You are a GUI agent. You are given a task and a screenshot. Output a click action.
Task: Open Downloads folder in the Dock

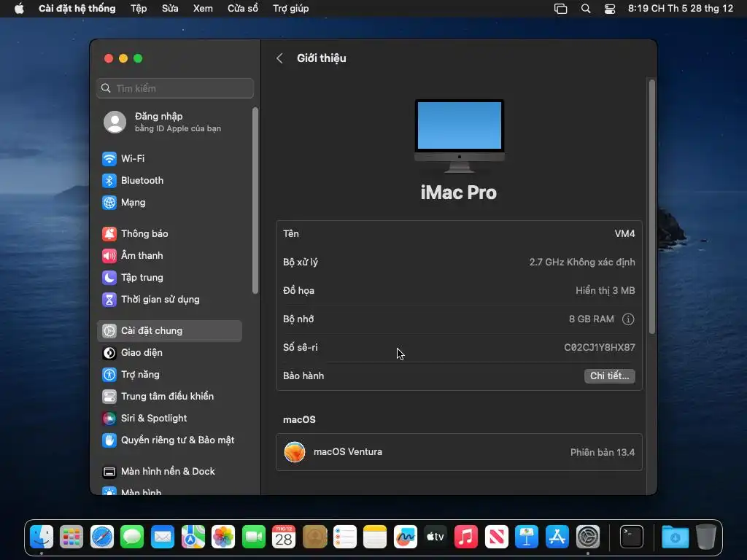675,537
